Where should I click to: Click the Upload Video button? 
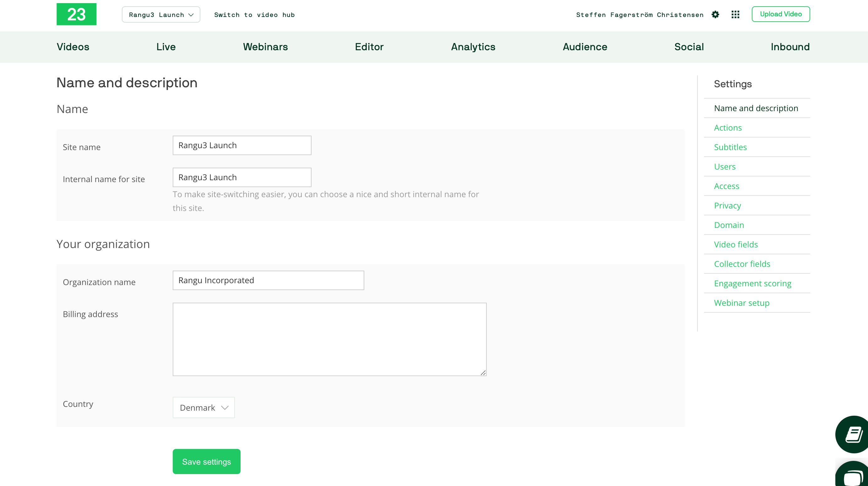pyautogui.click(x=781, y=14)
